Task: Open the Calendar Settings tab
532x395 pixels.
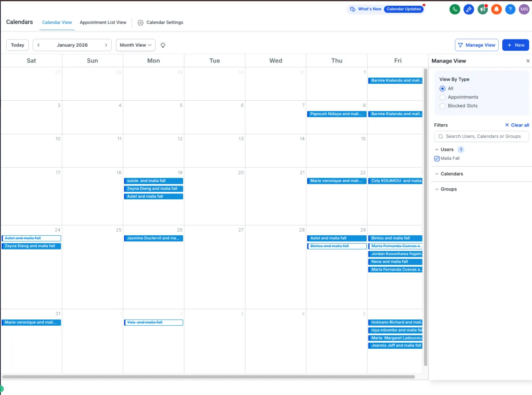Action: [x=160, y=23]
